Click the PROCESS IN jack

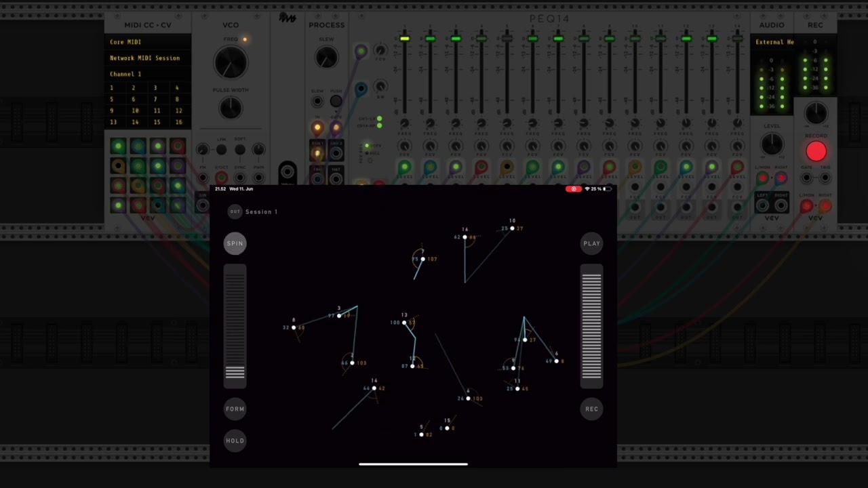(317, 127)
